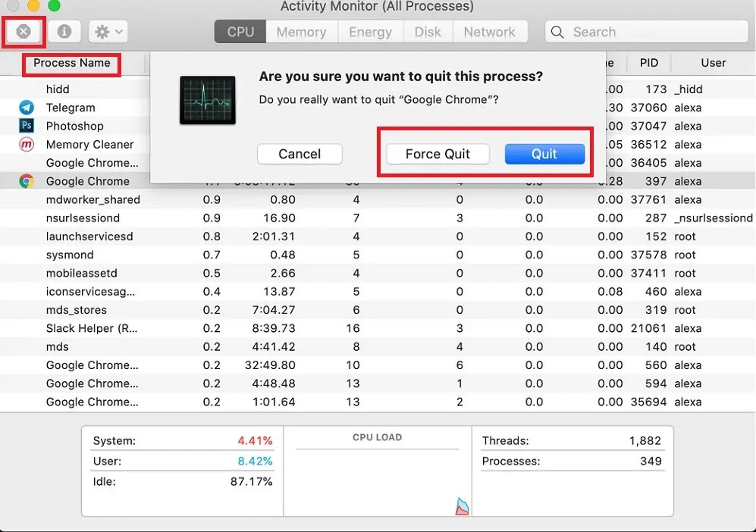Click PID value 36512
Screen dimensions: 756x532
(x=648, y=144)
